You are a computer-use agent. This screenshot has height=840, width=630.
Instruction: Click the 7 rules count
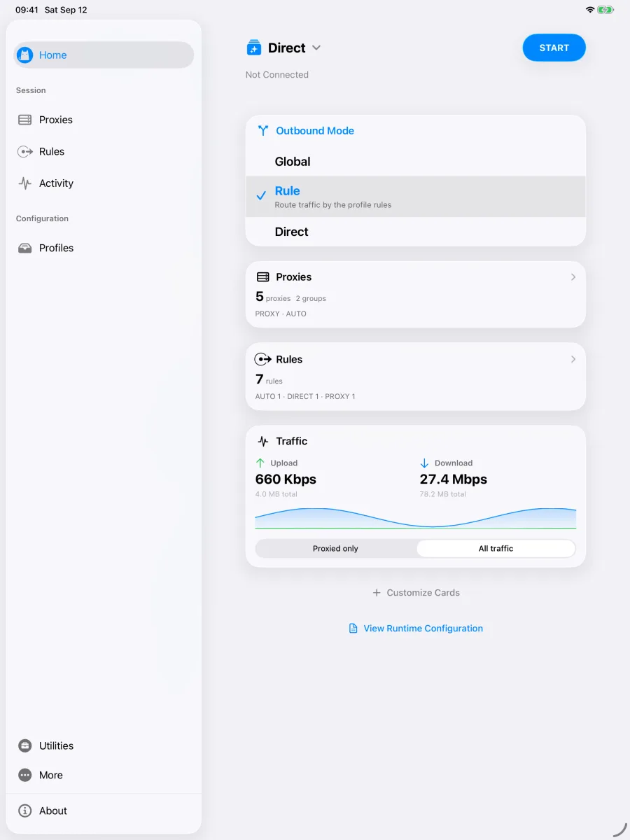269,379
